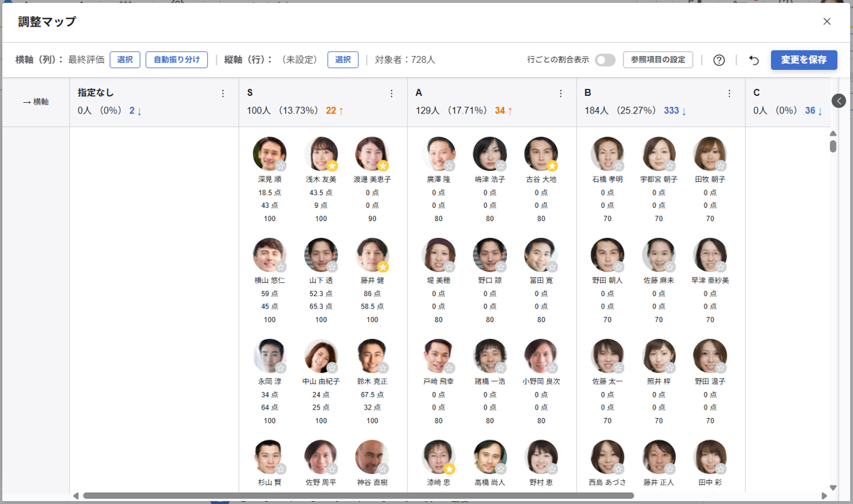This screenshot has height=504, width=853.
Task: Click the star badge on 渡邊 美恵子's avatar
Action: (x=382, y=165)
